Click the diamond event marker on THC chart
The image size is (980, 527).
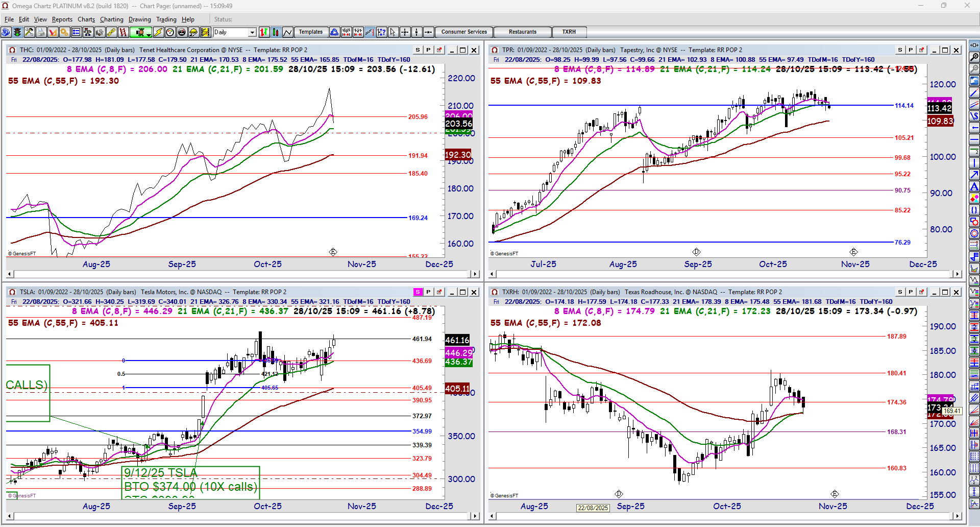click(333, 252)
